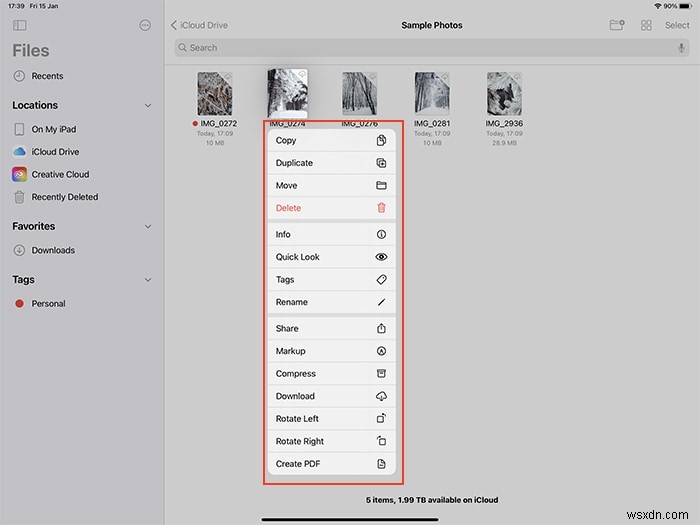
Task: Choose Delete from the context menu
Action: tap(332, 208)
